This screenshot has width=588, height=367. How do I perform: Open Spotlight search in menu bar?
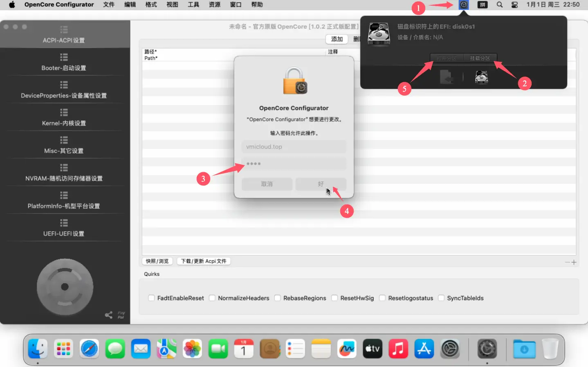coord(499,5)
